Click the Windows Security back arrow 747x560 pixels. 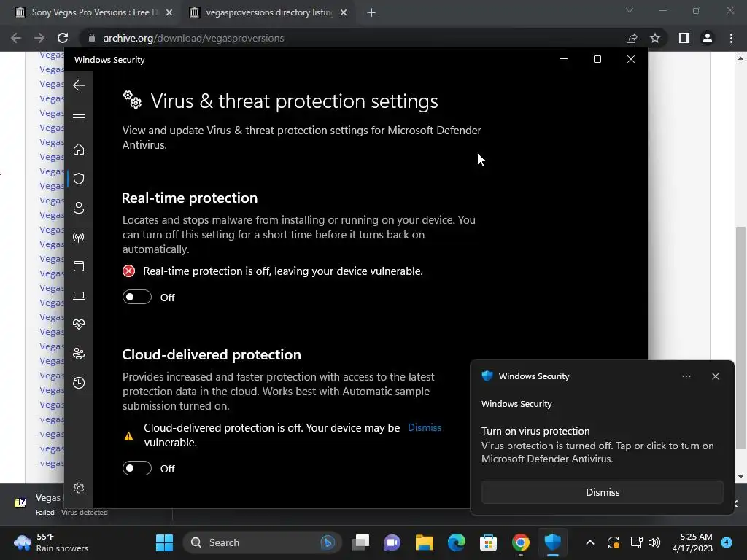click(x=79, y=86)
